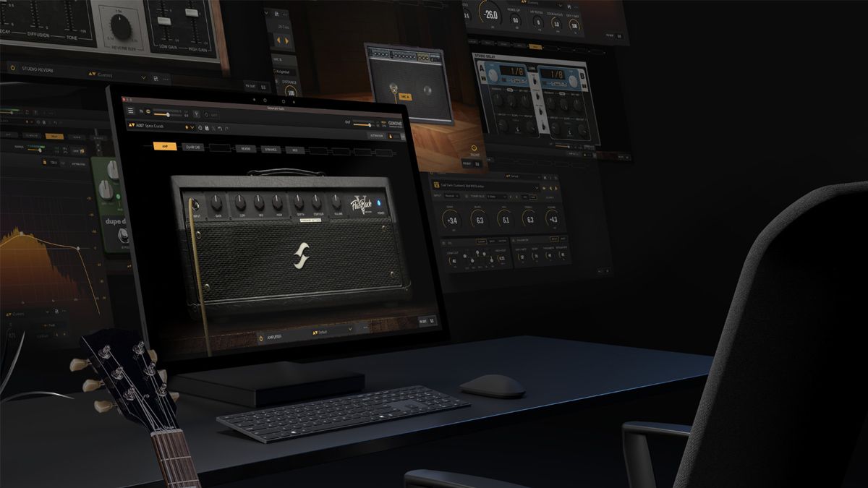Select the DYNAMICS block in the signal chain
Screen dimensions: 868x488
271,150
